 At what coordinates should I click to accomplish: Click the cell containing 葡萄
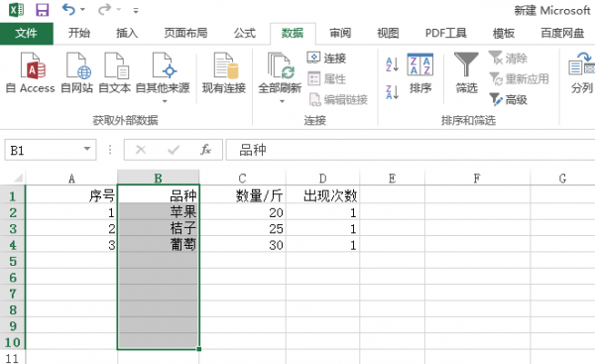pos(159,245)
